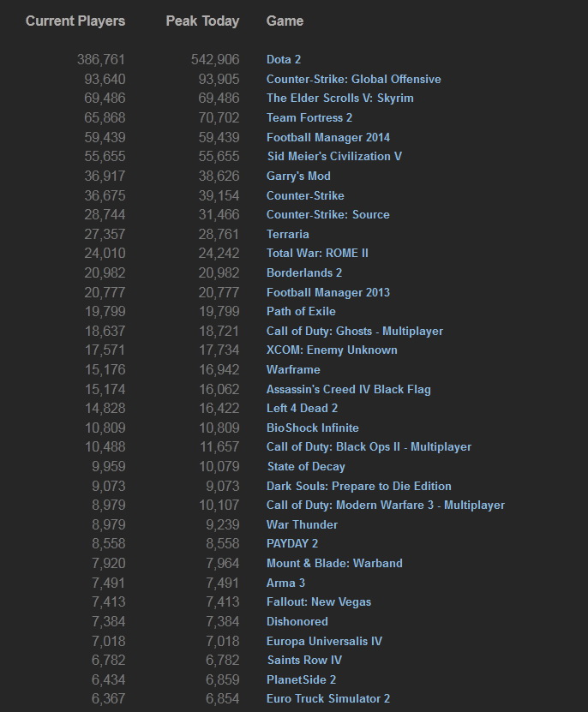
Task: Open the PAYDAY 2 link
Action: point(292,543)
